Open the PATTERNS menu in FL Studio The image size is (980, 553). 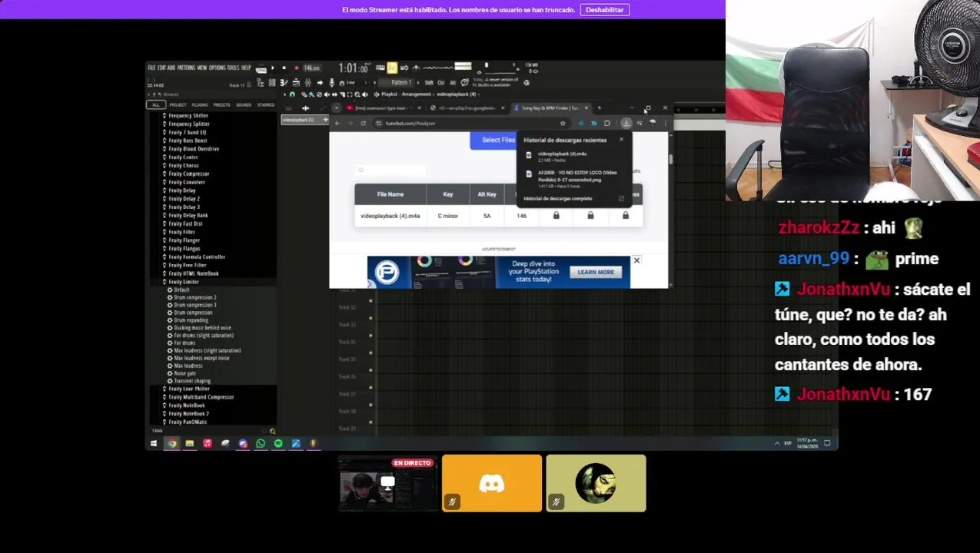[186, 68]
